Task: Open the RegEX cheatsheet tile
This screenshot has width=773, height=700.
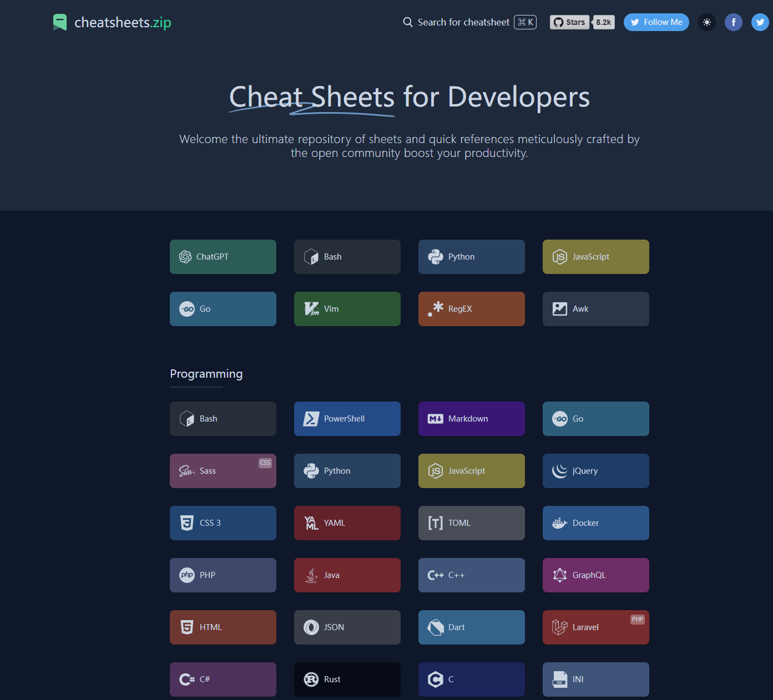Action: pos(471,309)
